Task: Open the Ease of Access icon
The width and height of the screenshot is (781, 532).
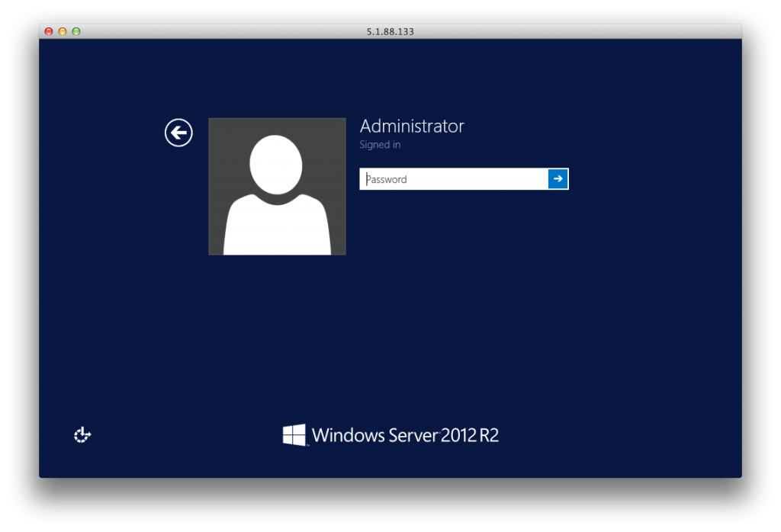Action: click(82, 434)
